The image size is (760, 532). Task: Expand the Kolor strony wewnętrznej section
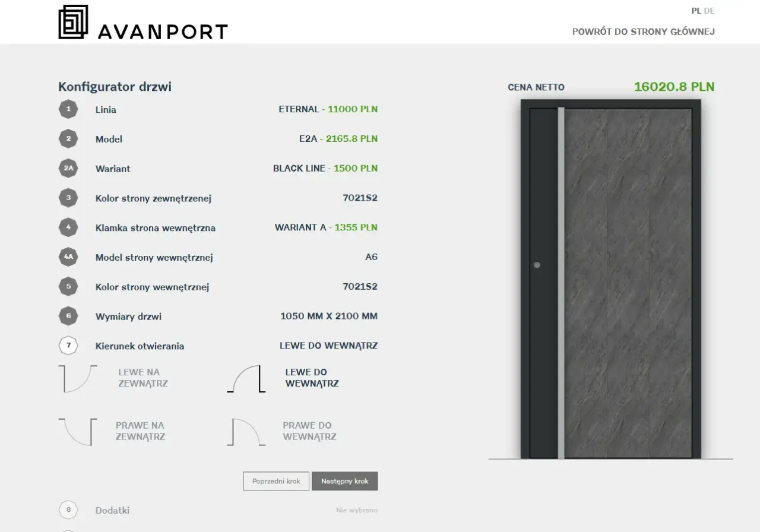[152, 287]
